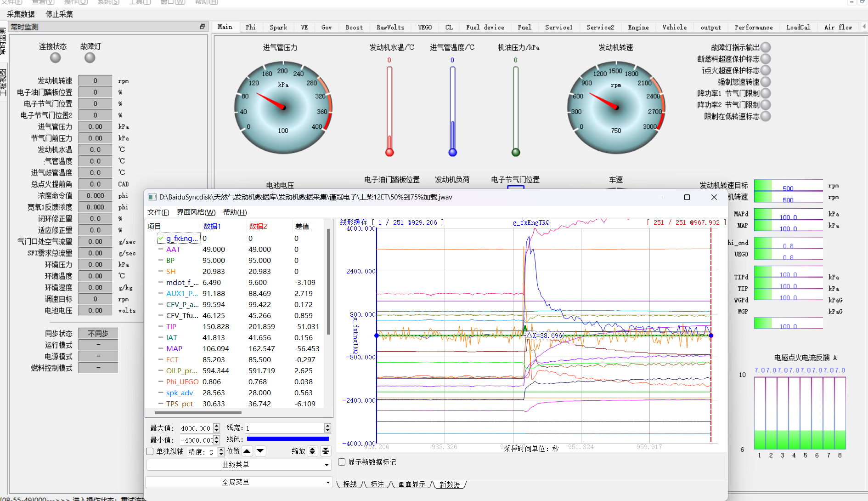Screen dimensions: 868x501
Task: Toggle the TIP curve visibility marker
Action: click(x=161, y=326)
